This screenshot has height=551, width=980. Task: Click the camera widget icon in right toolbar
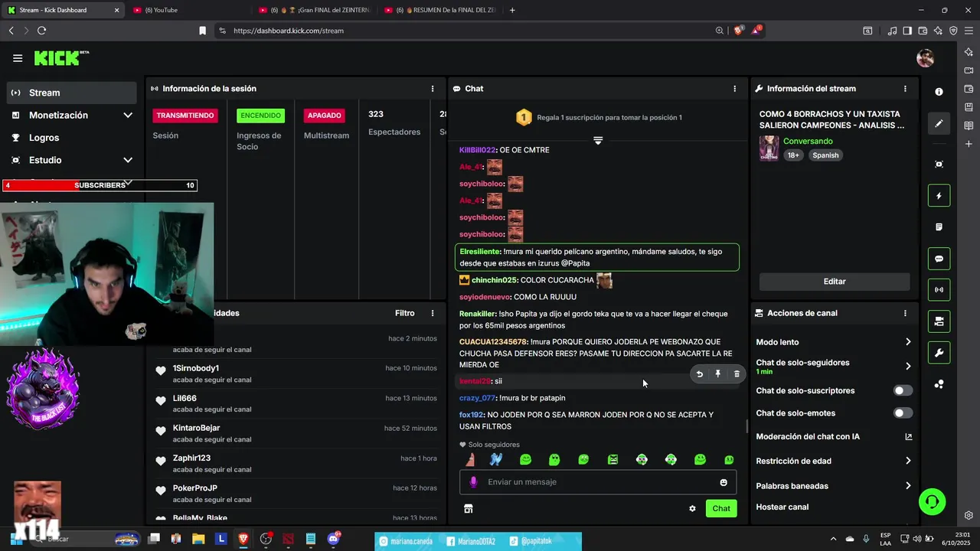[939, 321]
